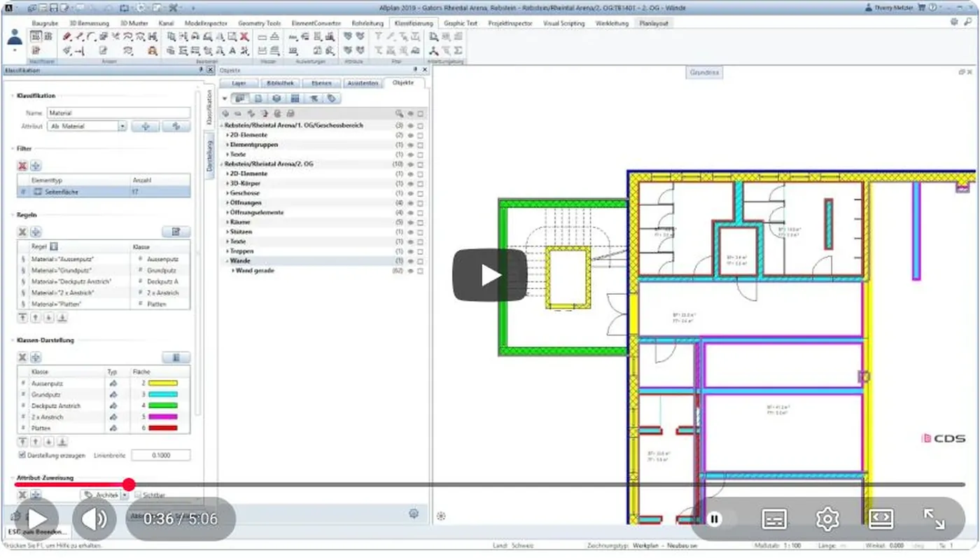
Task: Add a new rule in the Regeln section
Action: tap(36, 232)
